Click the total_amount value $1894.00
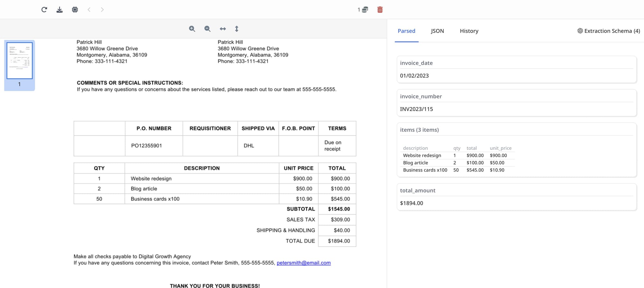Viewport: 644px width, 288px height. pyautogui.click(x=412, y=203)
